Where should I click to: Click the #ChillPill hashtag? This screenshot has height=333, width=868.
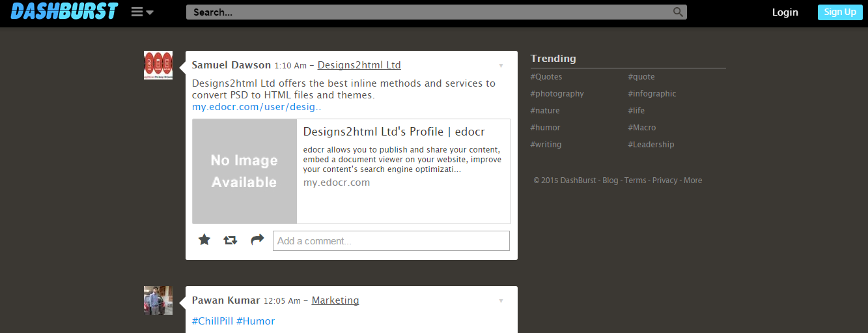coord(212,321)
